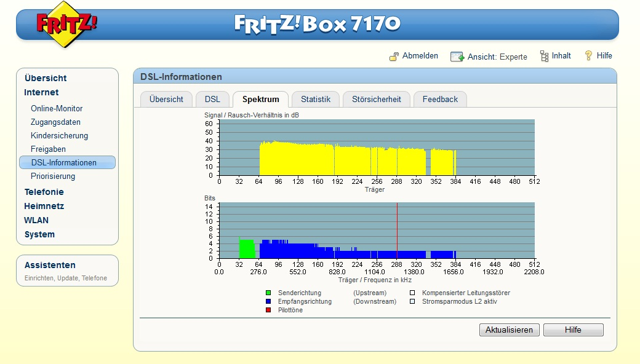
Task: Switch to the DSL tab
Action: [212, 99]
